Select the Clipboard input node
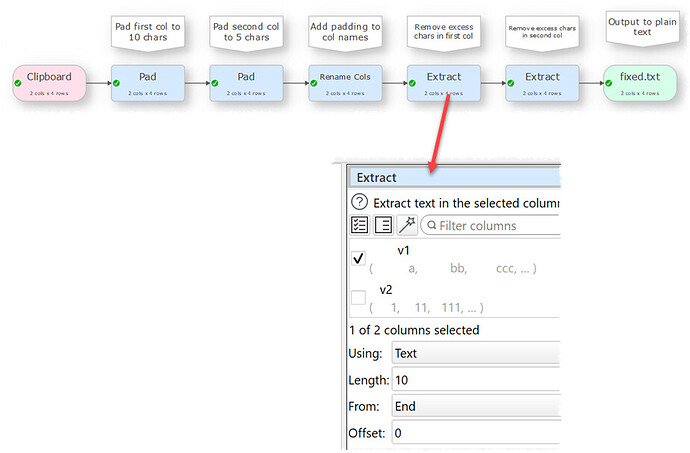690x453 pixels. coord(49,83)
